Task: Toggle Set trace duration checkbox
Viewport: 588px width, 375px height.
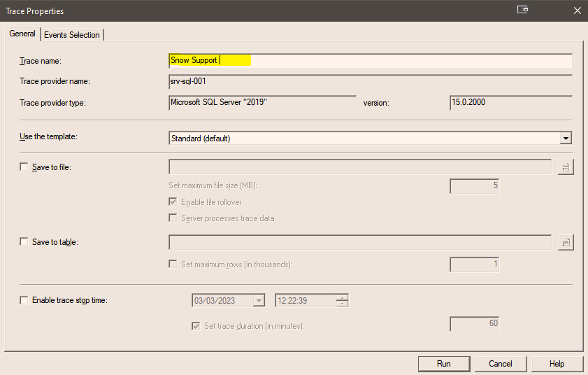Action: (196, 326)
